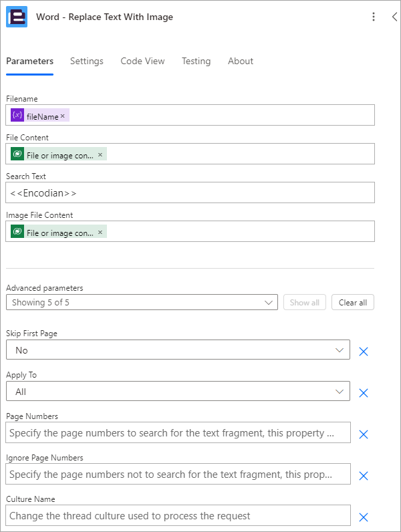Click the Clear all button
Screen dimensions: 401x532
[x=353, y=302]
